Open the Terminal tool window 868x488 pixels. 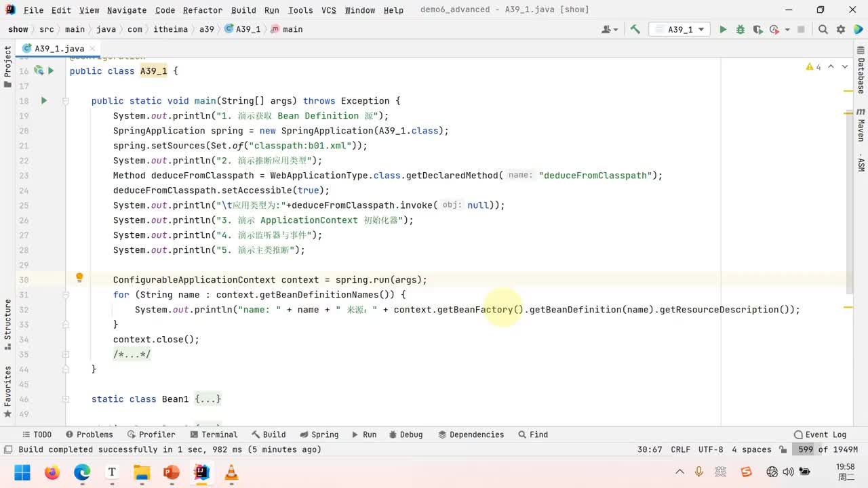click(x=214, y=434)
